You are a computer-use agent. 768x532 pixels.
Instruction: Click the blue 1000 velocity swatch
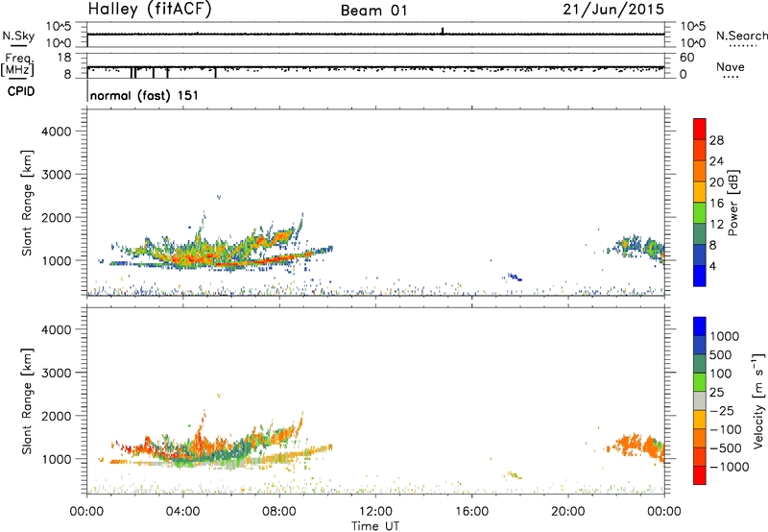[x=700, y=326]
